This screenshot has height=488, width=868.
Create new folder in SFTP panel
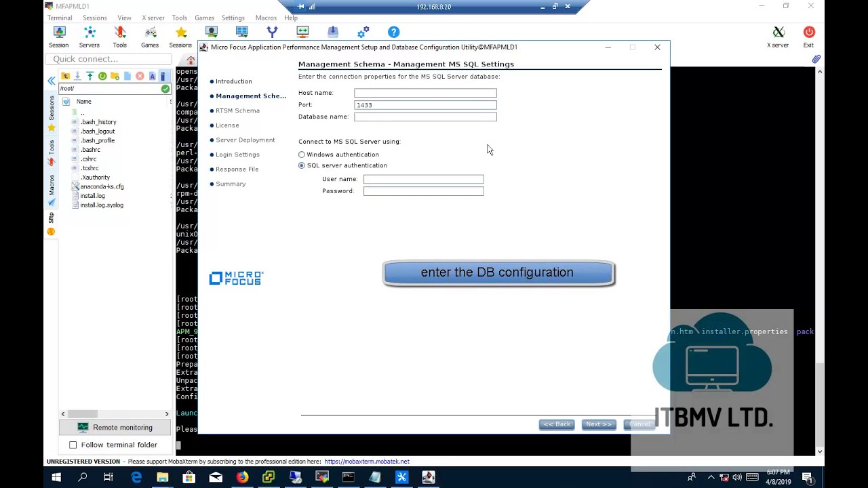[115, 76]
